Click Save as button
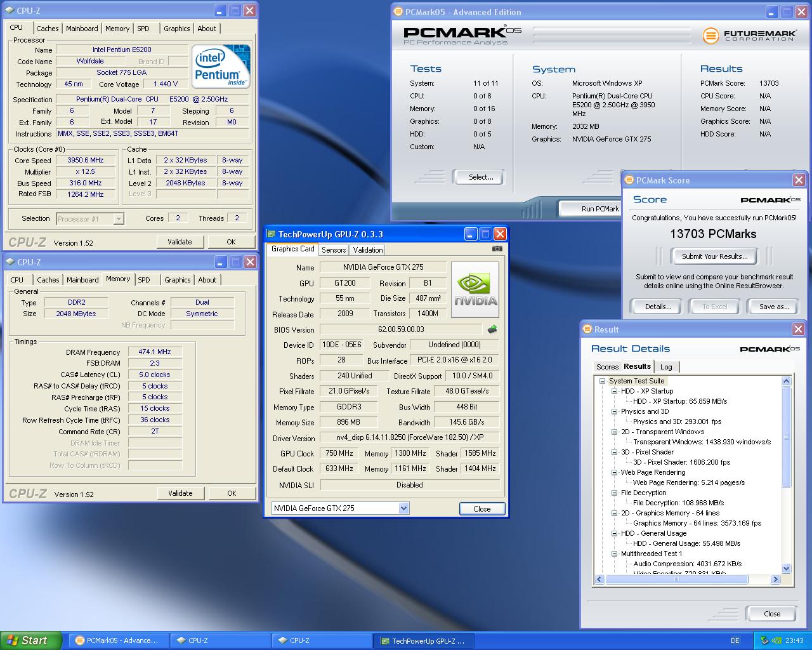This screenshot has height=650, width=812. coord(774,307)
